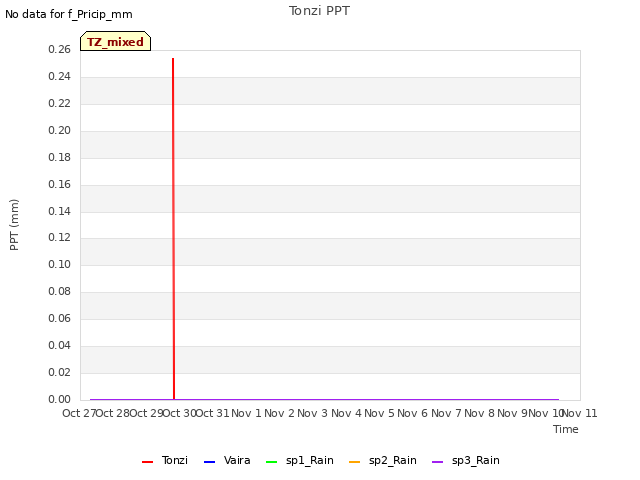Click the PPT (mm) y-axis label
Viewport: 640px width, 480px height.
click(14, 224)
